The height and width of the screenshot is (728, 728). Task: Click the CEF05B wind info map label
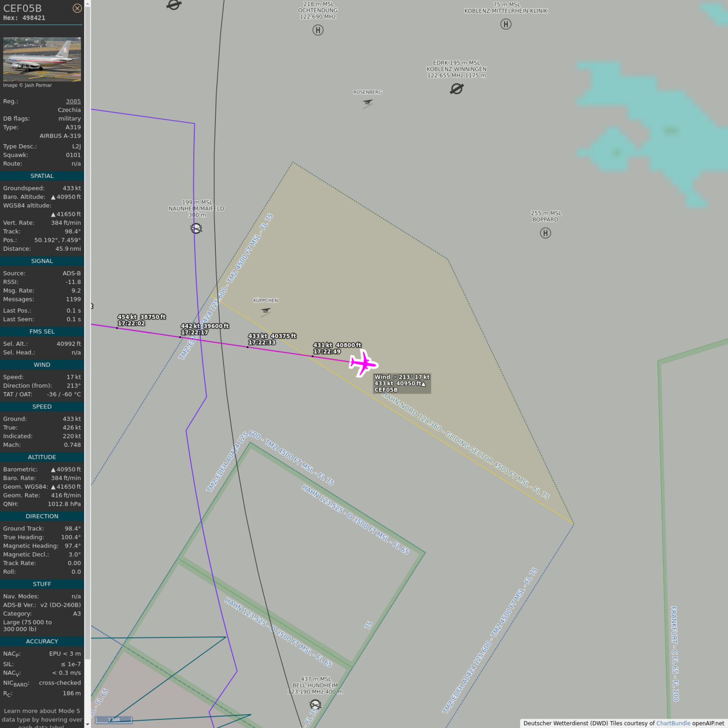[402, 383]
